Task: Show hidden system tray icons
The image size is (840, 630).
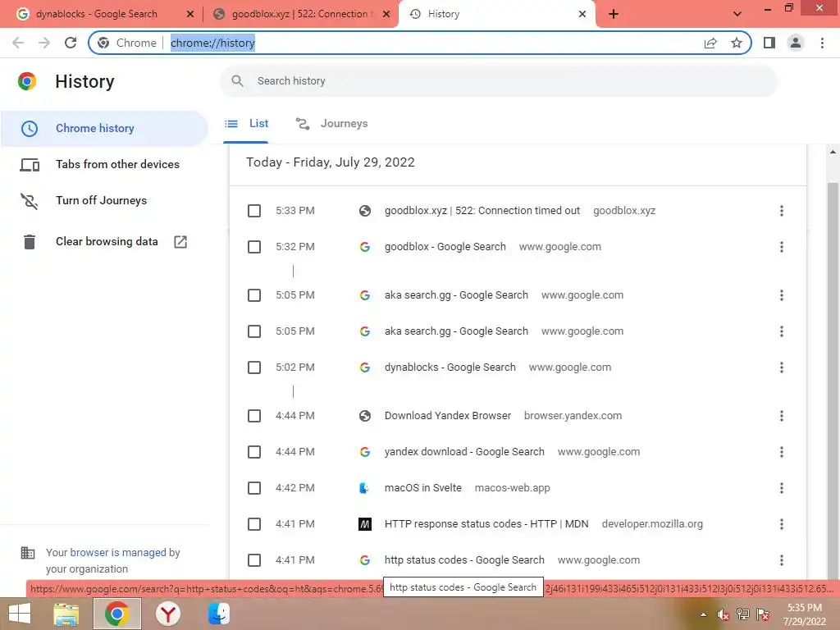Action: (703, 614)
